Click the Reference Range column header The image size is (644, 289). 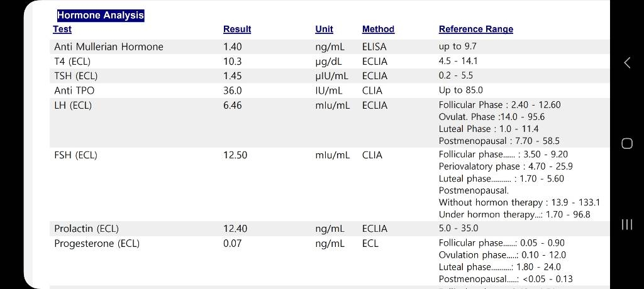pyautogui.click(x=476, y=29)
